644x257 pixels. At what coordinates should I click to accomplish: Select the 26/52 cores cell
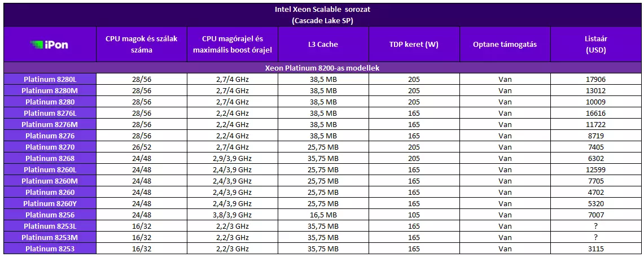(141, 147)
